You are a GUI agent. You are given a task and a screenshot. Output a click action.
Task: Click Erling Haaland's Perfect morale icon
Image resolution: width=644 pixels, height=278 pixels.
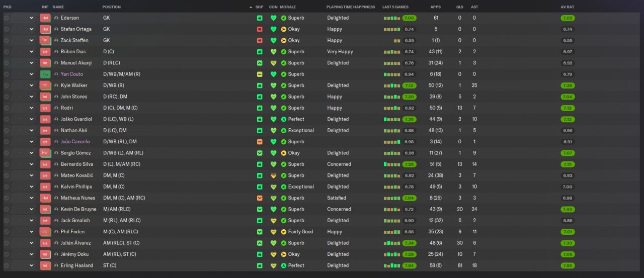coord(284,265)
